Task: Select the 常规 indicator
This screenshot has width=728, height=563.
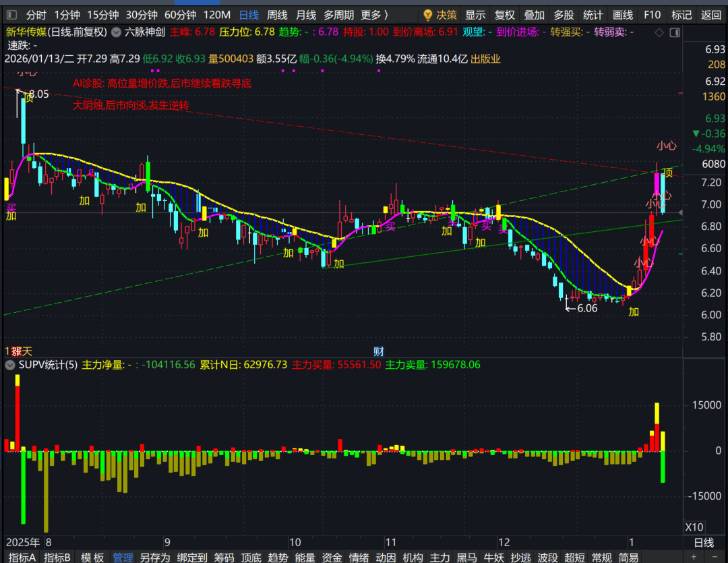Action: pos(601,558)
